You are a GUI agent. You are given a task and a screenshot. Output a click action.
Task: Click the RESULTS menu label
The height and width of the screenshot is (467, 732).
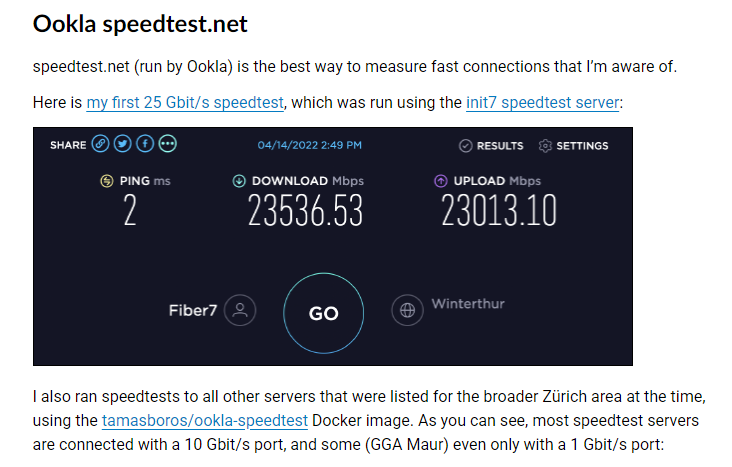point(500,146)
